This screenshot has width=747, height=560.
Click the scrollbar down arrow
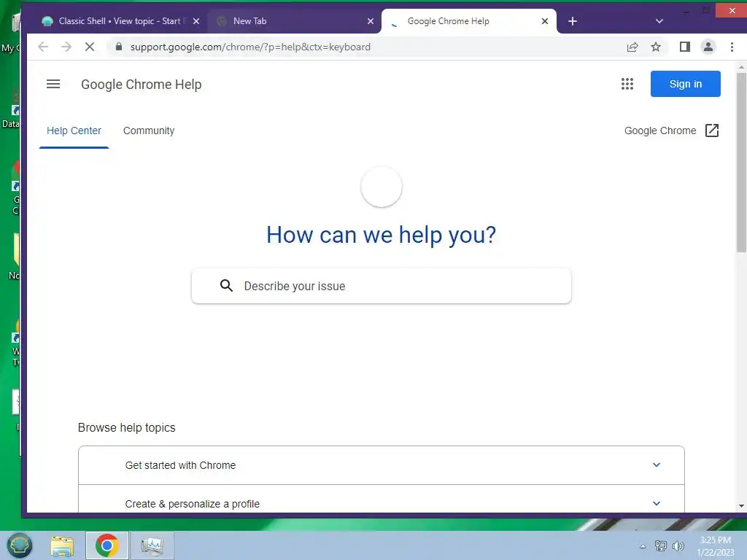pos(741,506)
